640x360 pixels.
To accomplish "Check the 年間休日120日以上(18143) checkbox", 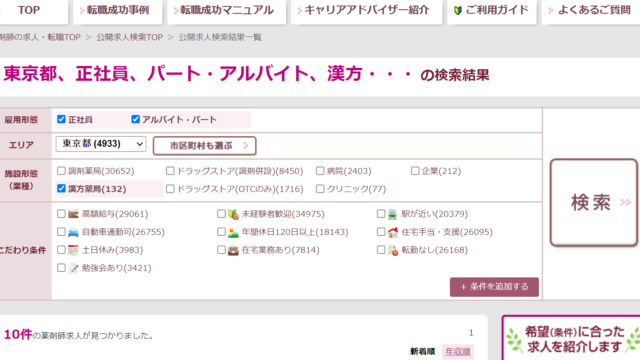I will coord(221,232).
